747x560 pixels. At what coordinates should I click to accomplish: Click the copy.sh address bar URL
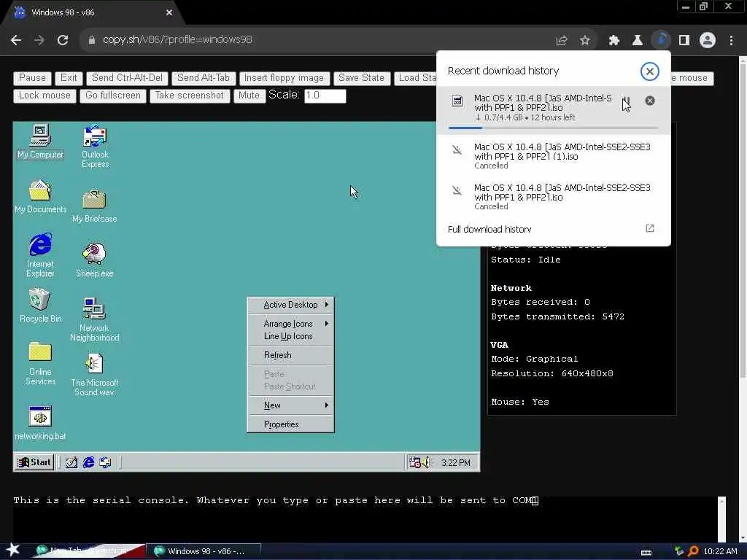point(177,40)
